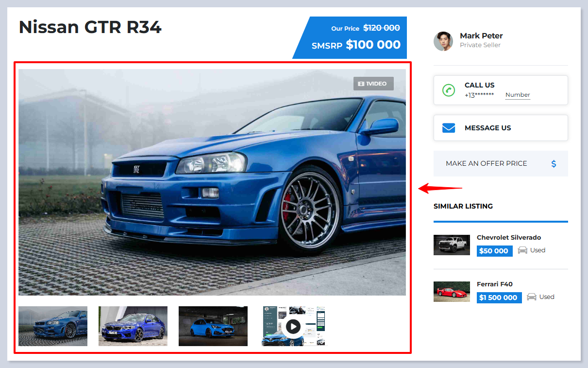588x368 pixels.
Task: Reveal the phone via the Number link
Action: coord(518,95)
